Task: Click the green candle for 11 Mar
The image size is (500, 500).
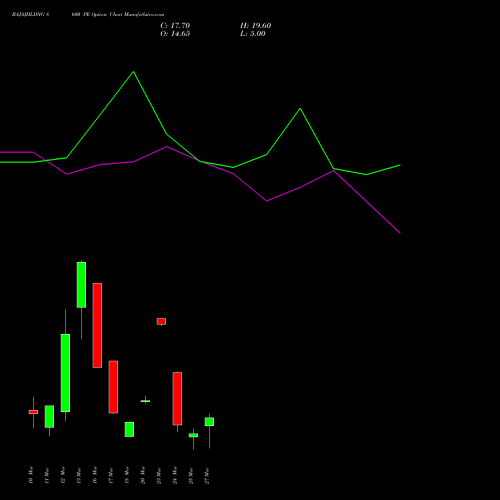Action: (x=49, y=416)
